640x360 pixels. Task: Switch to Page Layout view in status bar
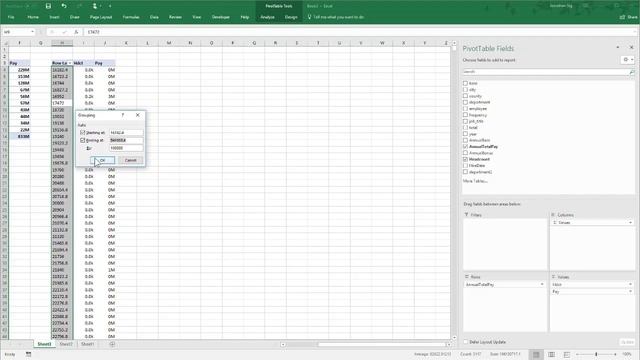[x=551, y=354]
